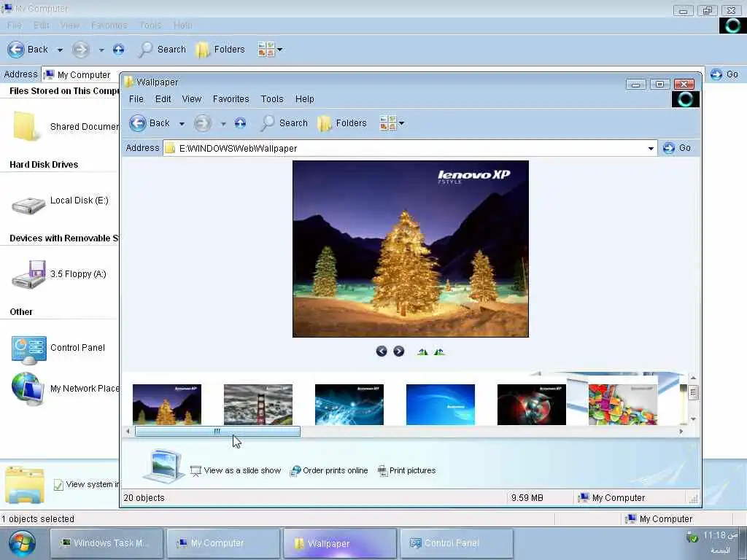Select red and black swirl wallpaper thumbnail
This screenshot has width=747, height=560.
532,404
